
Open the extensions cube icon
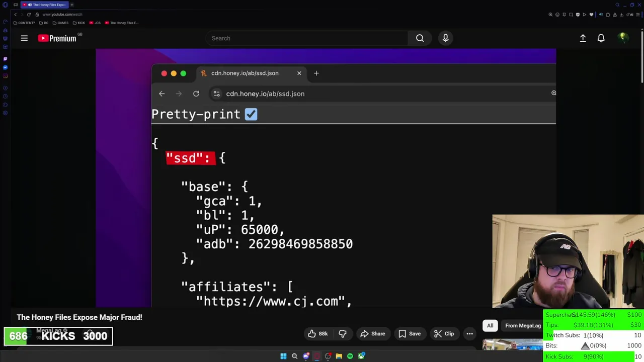[608, 15]
